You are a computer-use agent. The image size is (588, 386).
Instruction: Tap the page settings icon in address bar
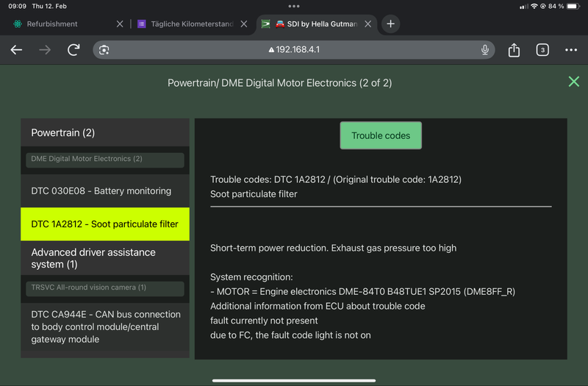tap(104, 50)
